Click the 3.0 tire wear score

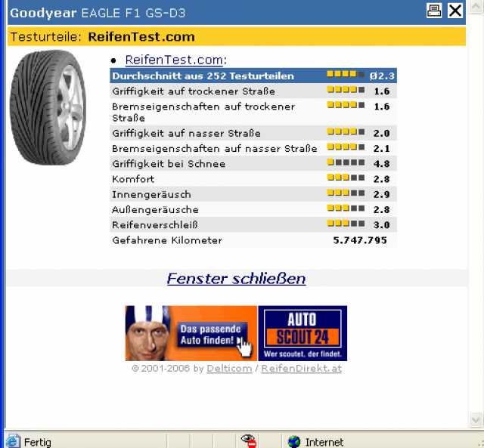click(x=381, y=225)
